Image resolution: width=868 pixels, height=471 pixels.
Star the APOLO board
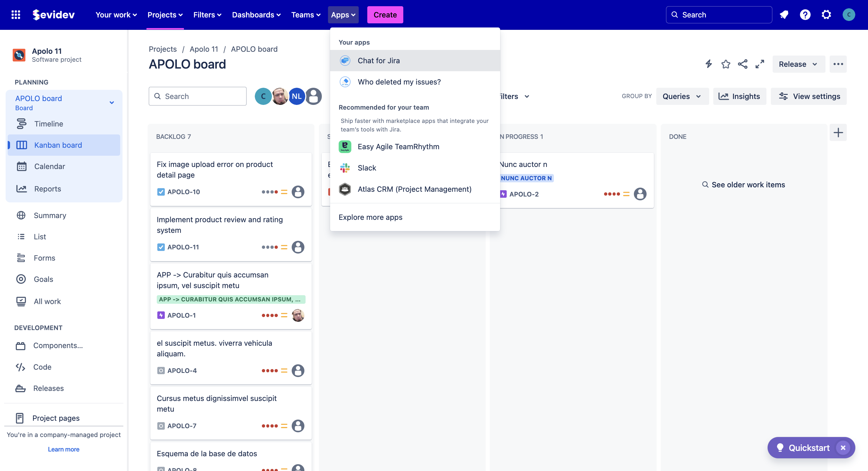coord(725,64)
